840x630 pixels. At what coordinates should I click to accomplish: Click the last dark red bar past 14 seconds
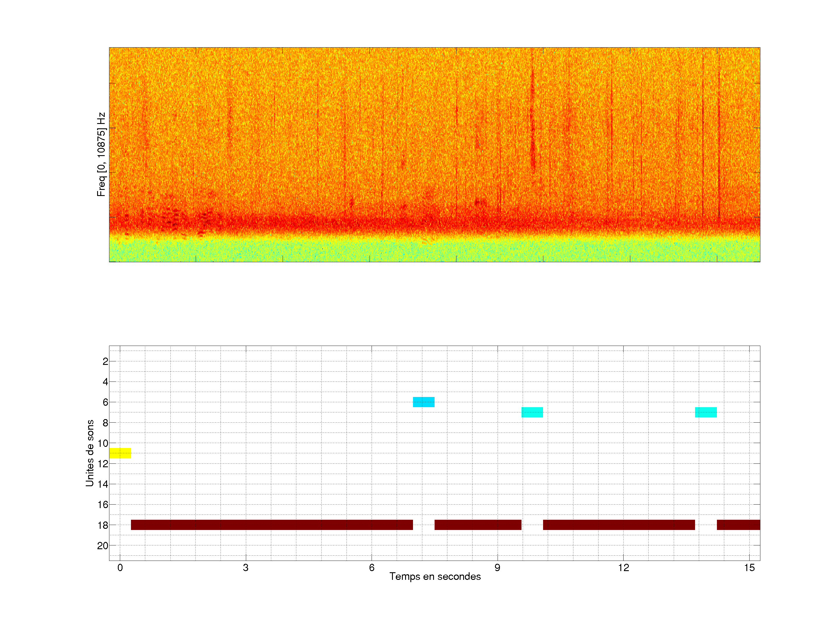[x=738, y=525]
